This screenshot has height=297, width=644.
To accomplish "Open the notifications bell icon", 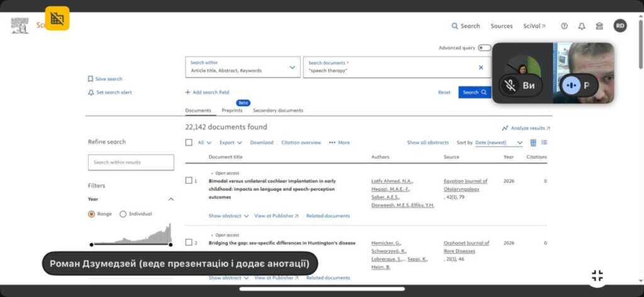I will 582,26.
